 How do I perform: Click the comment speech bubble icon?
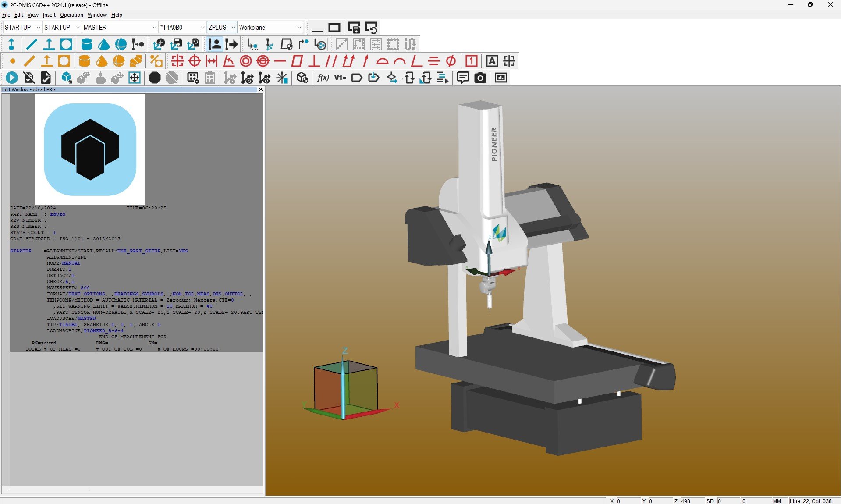tap(463, 78)
